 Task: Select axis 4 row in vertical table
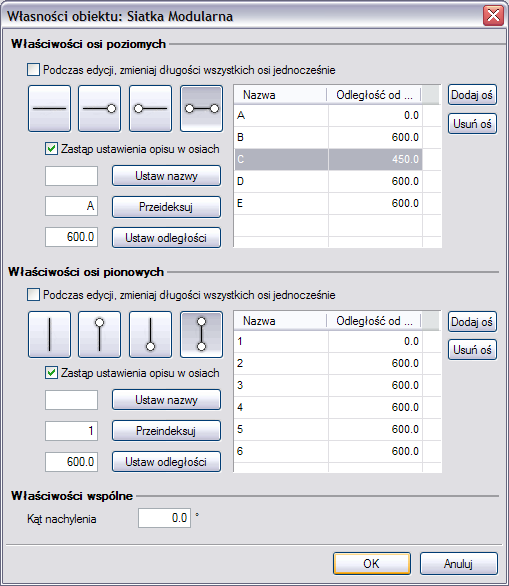328,407
